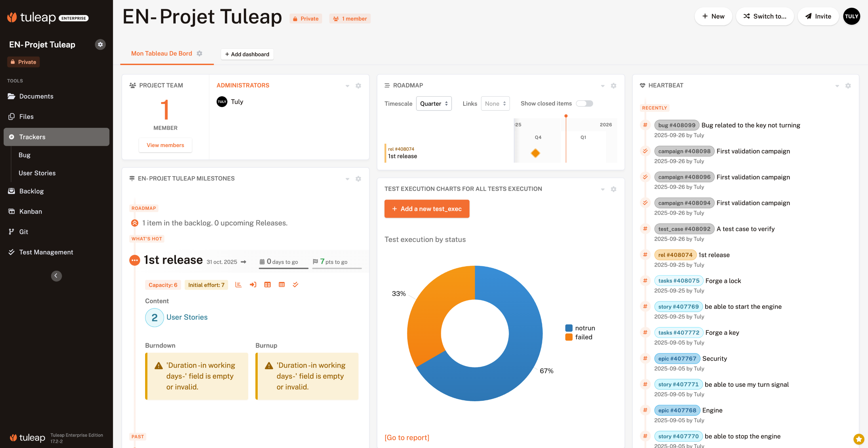Collapse the sidebar with the chevron button
Image resolution: width=868 pixels, height=448 pixels.
point(56,276)
